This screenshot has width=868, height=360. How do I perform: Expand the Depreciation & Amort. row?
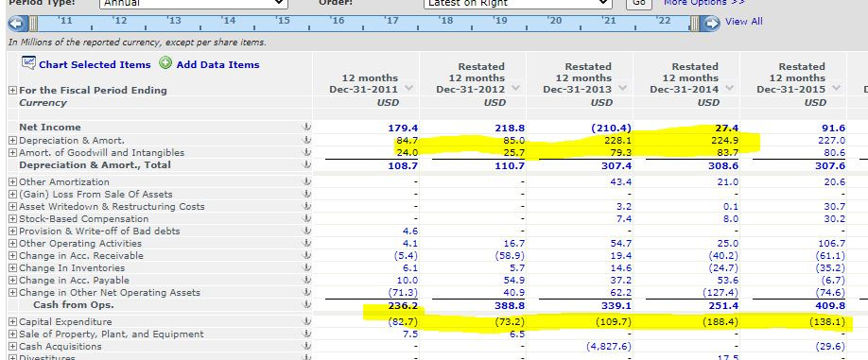12,141
